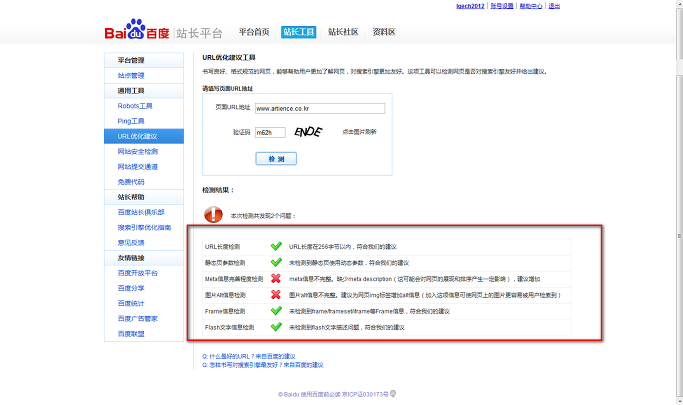Open the lgech2012 account link

[470, 6]
